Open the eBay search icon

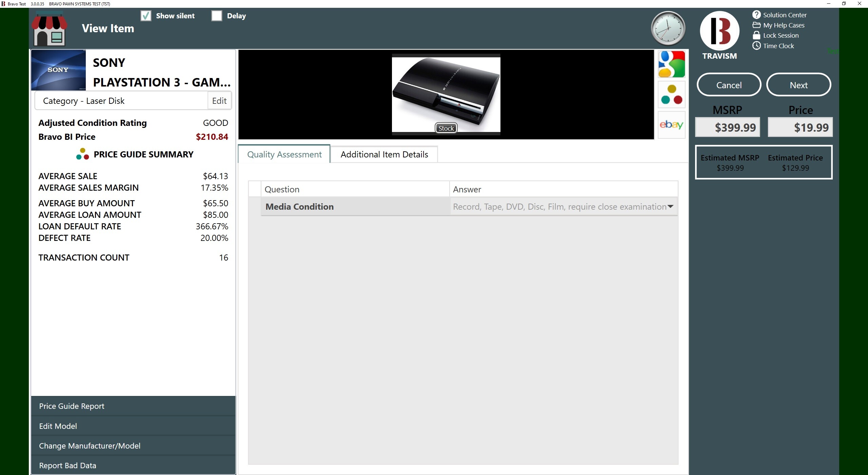[x=671, y=125]
